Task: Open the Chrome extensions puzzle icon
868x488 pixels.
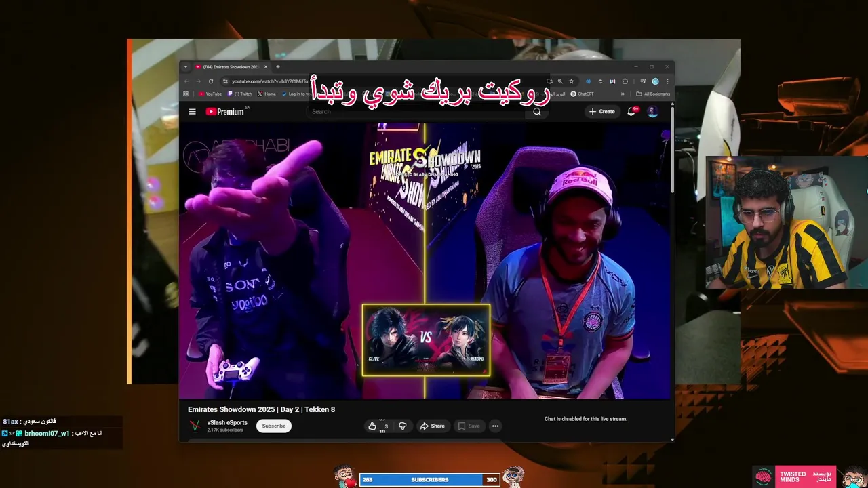Action: [625, 81]
